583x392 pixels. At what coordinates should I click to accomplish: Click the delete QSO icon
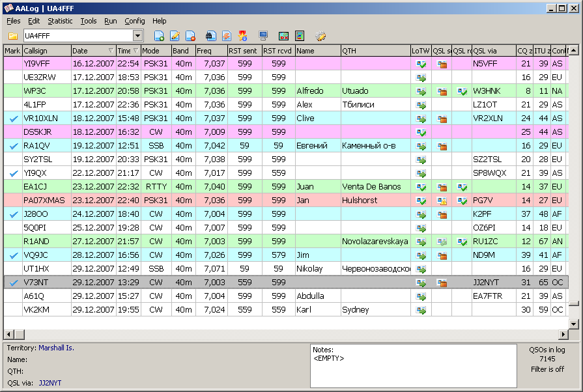190,36
